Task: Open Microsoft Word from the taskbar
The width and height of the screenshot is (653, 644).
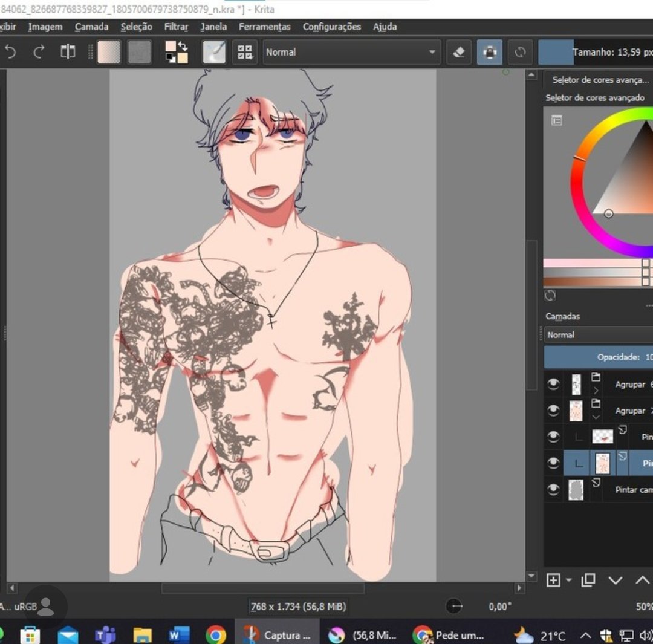Action: [x=178, y=635]
